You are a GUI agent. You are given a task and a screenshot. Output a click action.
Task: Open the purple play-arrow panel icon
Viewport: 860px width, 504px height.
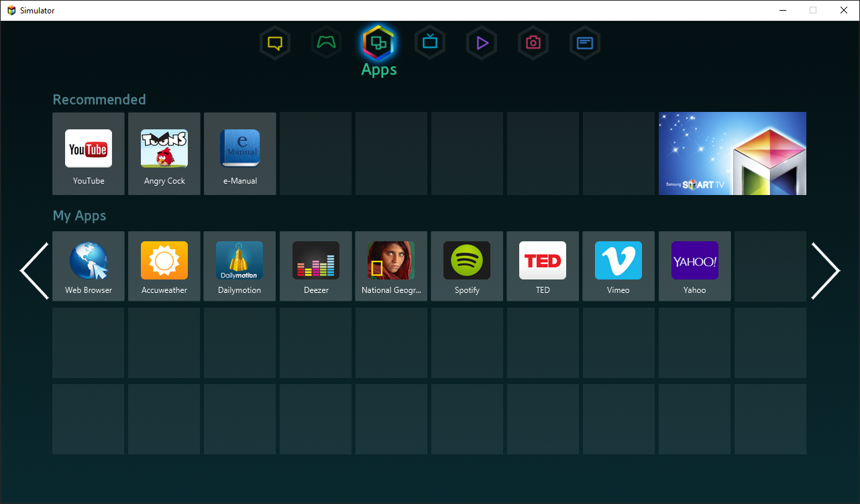[482, 44]
